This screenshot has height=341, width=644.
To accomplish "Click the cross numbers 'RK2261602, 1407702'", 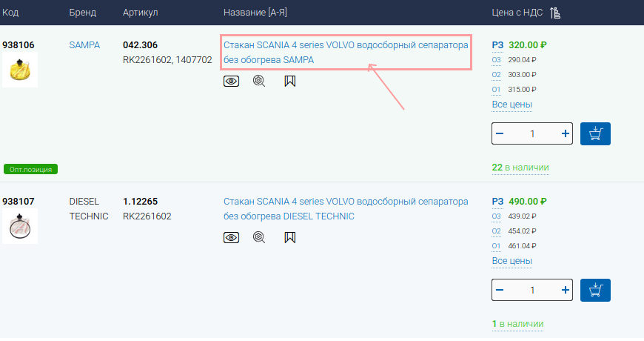I will pyautogui.click(x=167, y=60).
